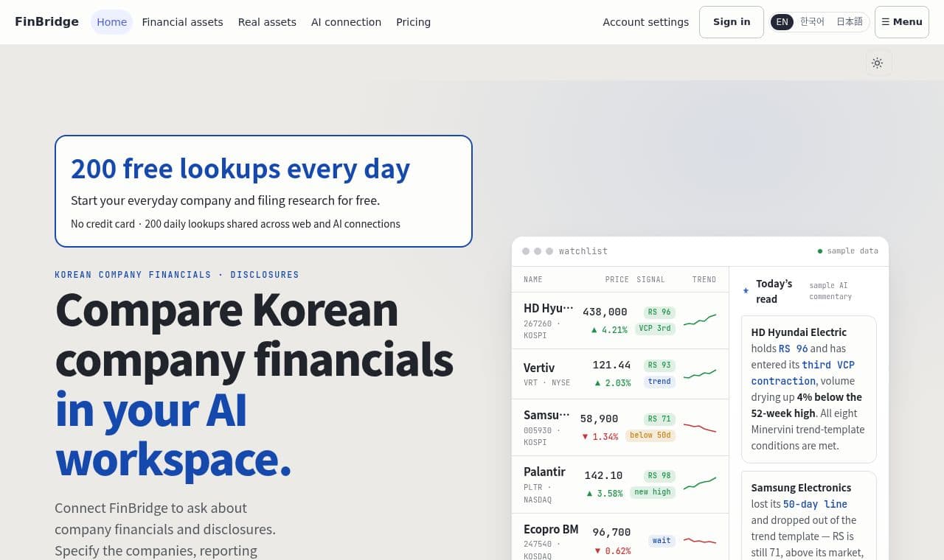
Task: Click the wait badge in Ecopro BM row
Action: tap(662, 540)
